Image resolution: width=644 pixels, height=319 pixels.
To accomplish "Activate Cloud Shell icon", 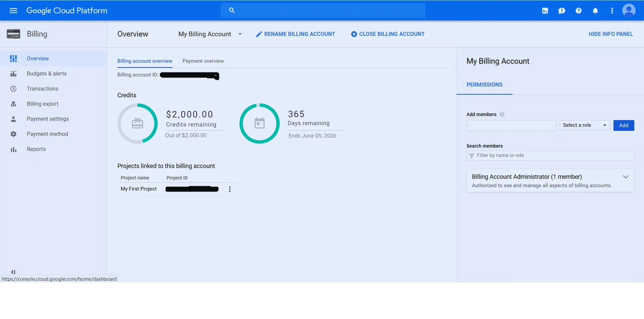I will (x=545, y=11).
